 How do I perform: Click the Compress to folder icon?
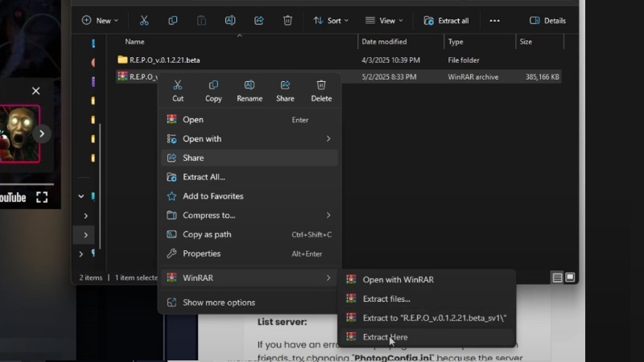tap(171, 215)
